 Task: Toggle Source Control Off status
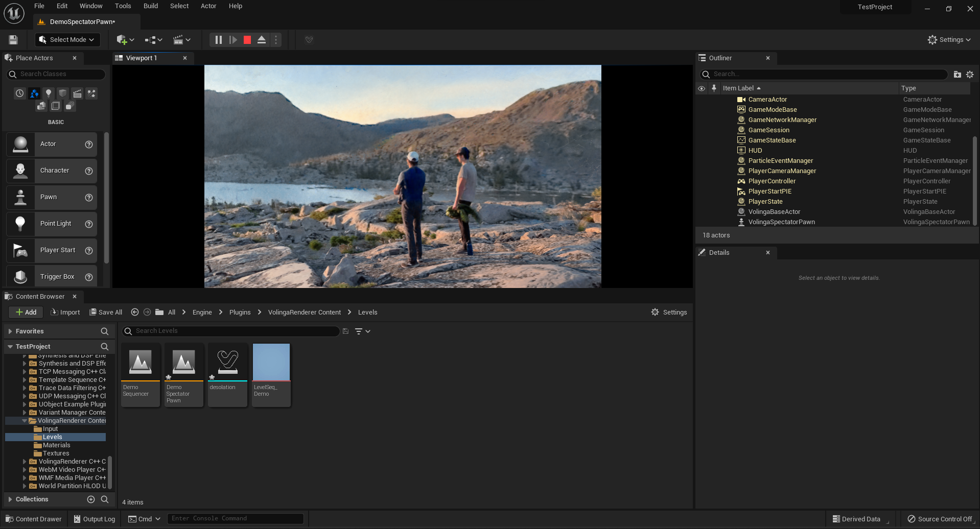[x=939, y=519]
